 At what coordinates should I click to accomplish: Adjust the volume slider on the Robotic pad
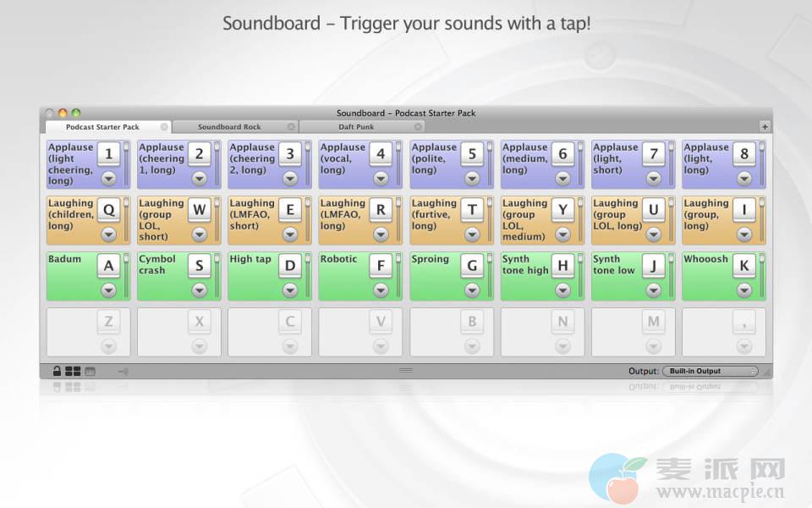[399, 275]
